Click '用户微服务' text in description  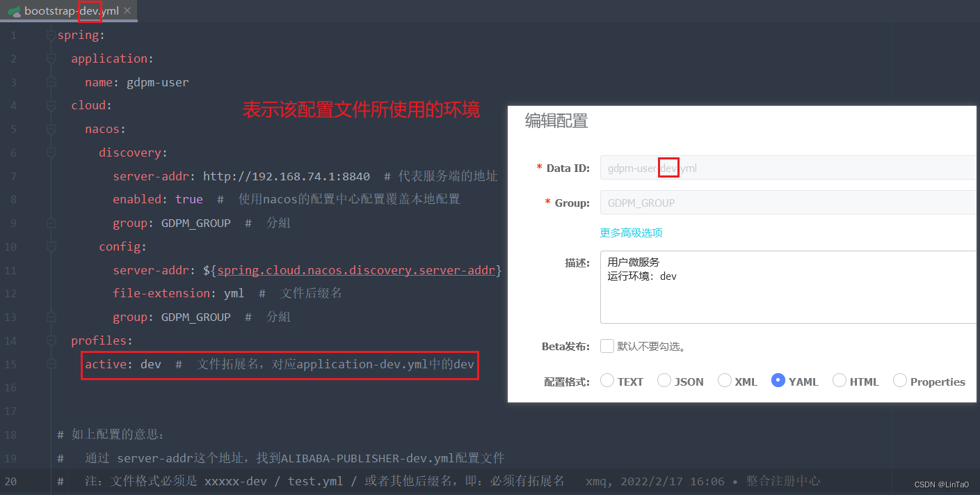[x=634, y=262]
